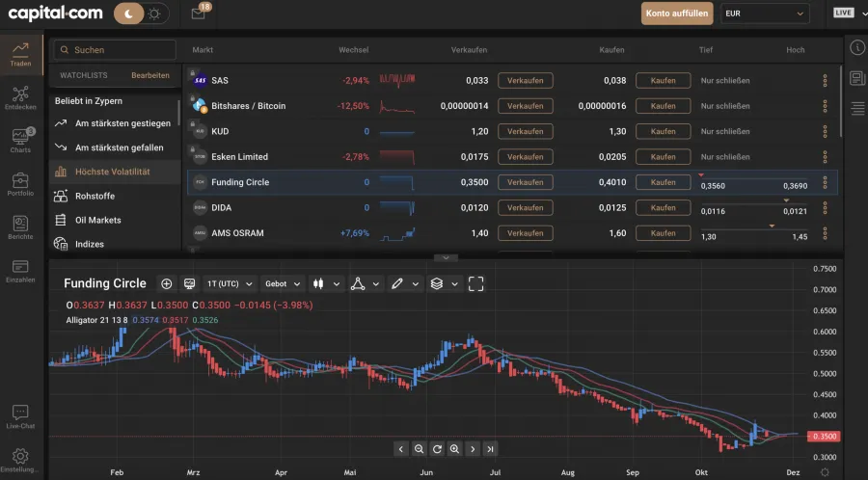The width and height of the screenshot is (868, 480).
Task: Select Indizes category
Action: pos(113,244)
